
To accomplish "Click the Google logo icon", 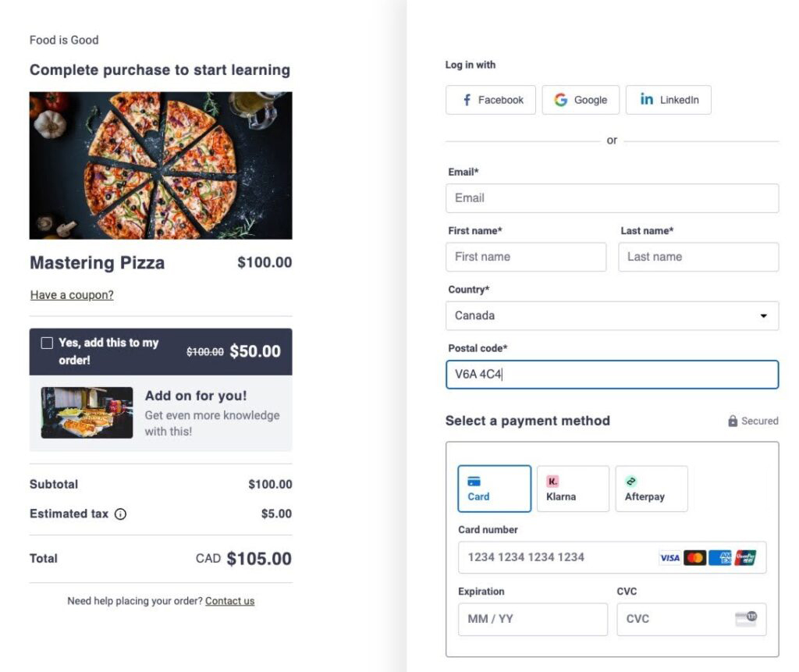I will click(561, 100).
